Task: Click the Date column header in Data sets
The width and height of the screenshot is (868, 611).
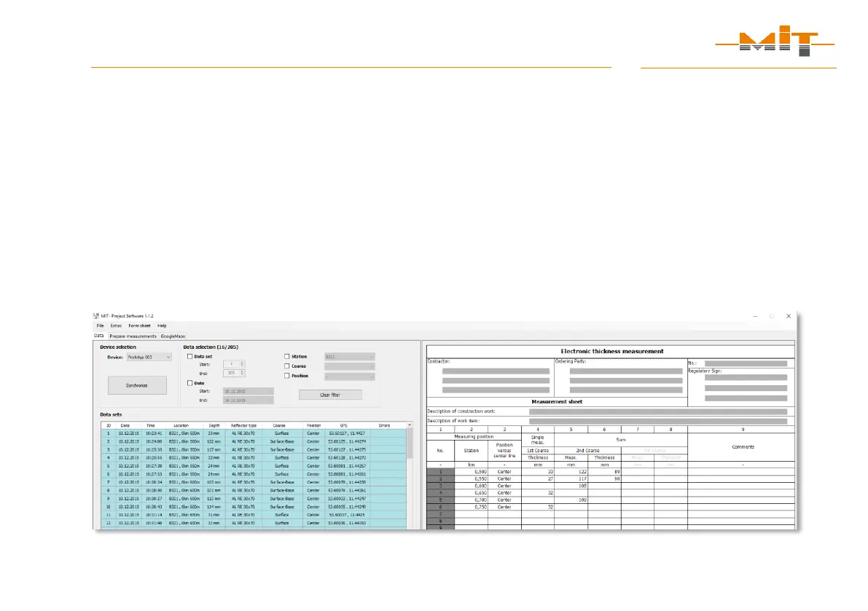Action: pos(125,425)
